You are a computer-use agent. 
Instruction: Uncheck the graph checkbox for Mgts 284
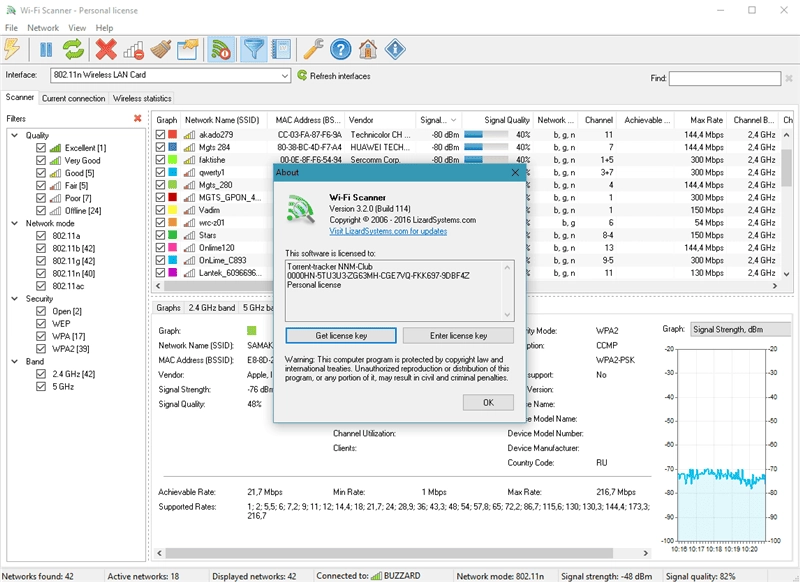click(160, 147)
